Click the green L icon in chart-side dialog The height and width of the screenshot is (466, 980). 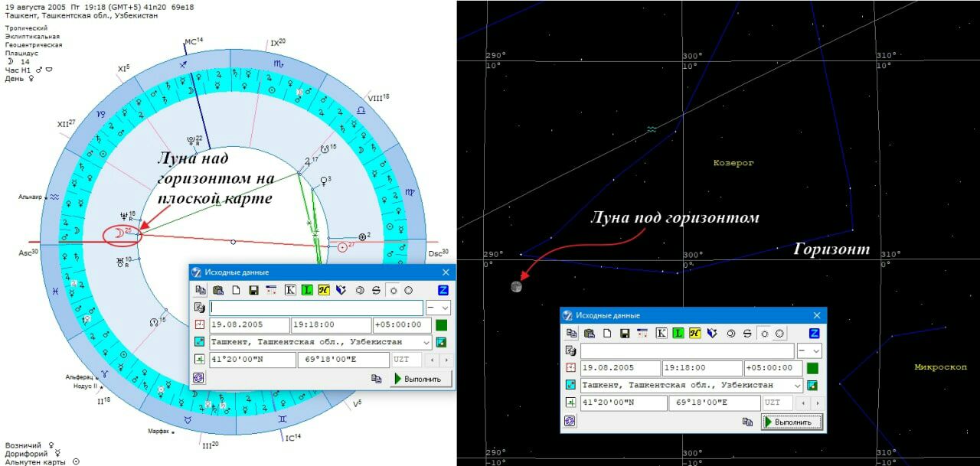click(307, 290)
